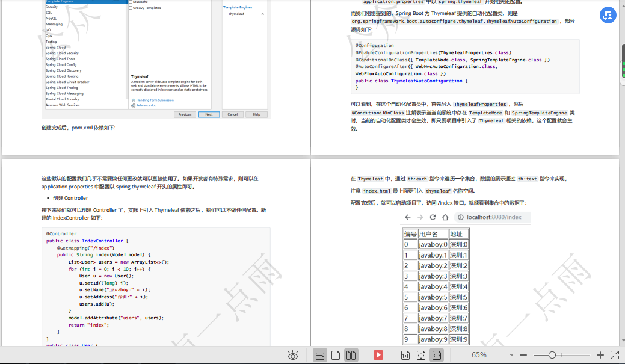Viewport: 625px width, 364px height.
Task: Set zoom to actual size 1:1
Action: 405,355
